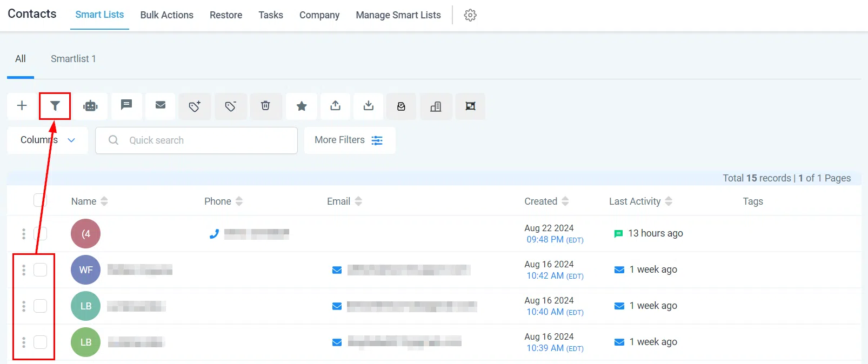Check the box for 10:39 AM contact
The image size is (868, 364).
[x=40, y=342]
